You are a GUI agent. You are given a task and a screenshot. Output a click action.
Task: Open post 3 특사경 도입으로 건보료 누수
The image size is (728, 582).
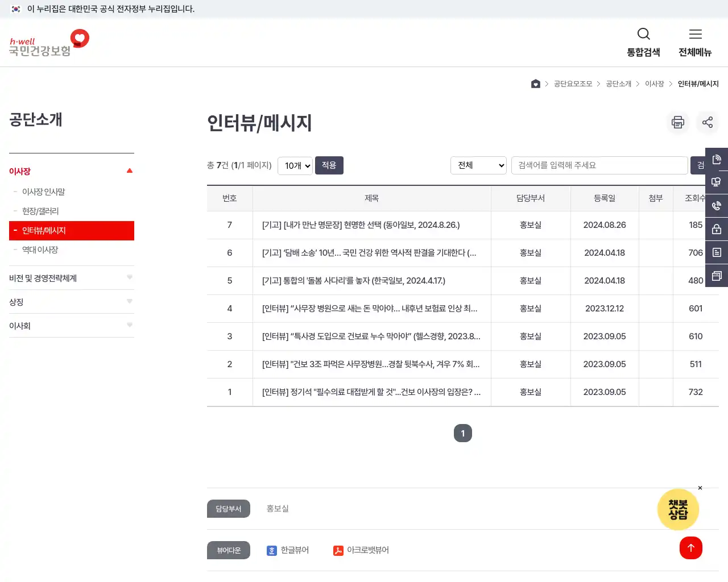[x=371, y=336]
